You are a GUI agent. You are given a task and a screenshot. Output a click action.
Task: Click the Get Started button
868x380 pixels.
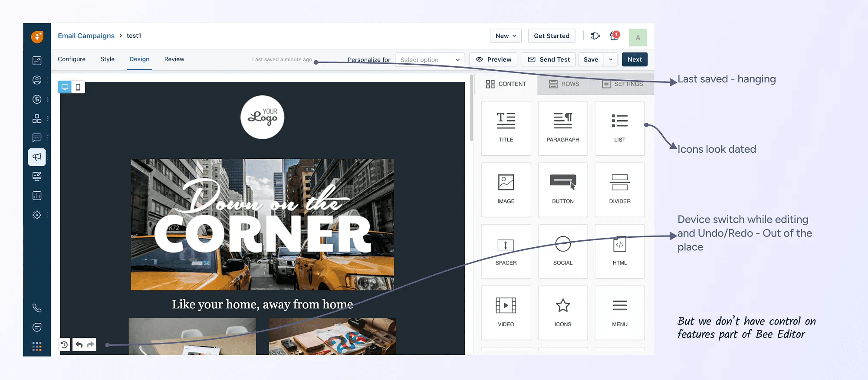point(552,36)
